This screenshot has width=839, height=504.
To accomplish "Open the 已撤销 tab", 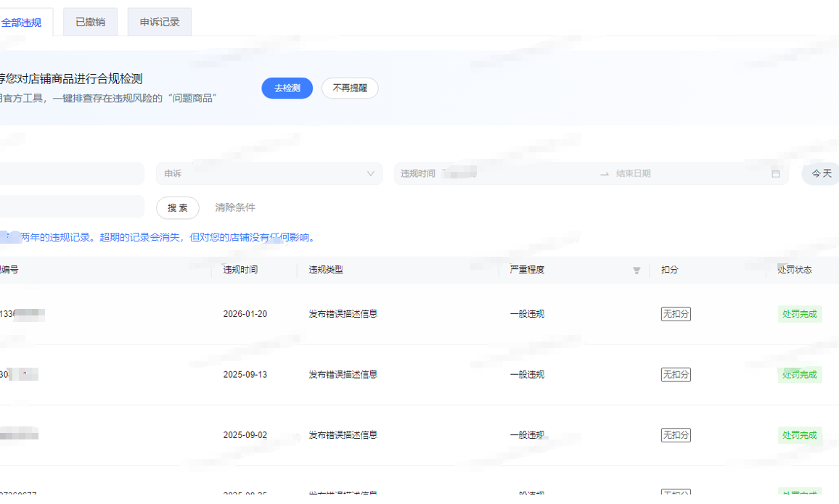I will click(90, 22).
